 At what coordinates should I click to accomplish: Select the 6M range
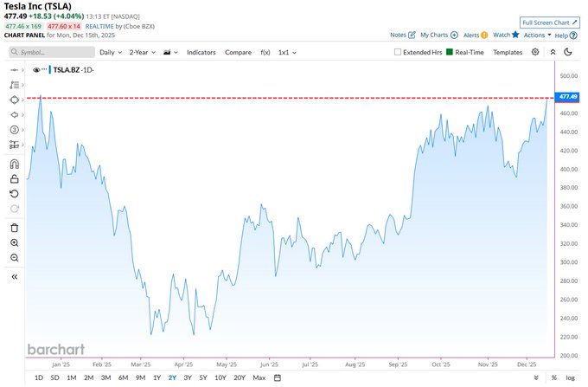[123, 377]
